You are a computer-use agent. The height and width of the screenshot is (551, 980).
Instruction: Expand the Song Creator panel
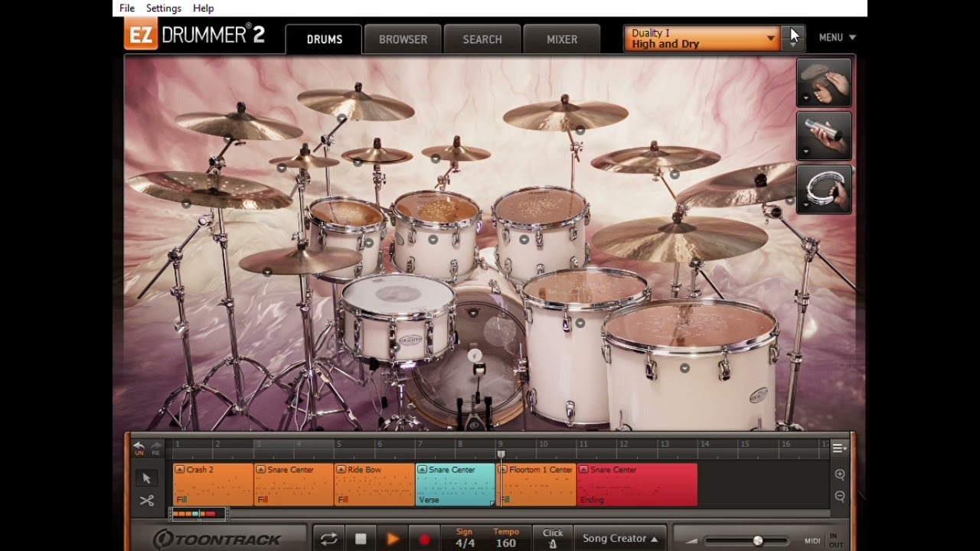click(620, 539)
